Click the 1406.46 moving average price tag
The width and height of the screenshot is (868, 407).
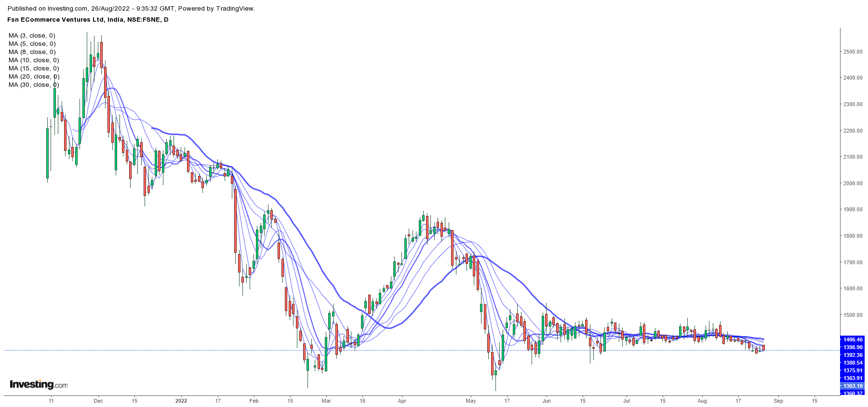point(853,339)
